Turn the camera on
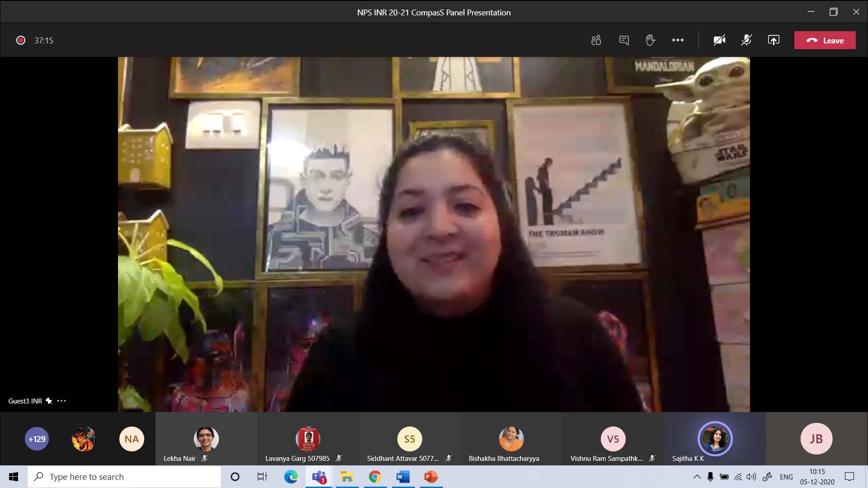 [x=719, y=40]
